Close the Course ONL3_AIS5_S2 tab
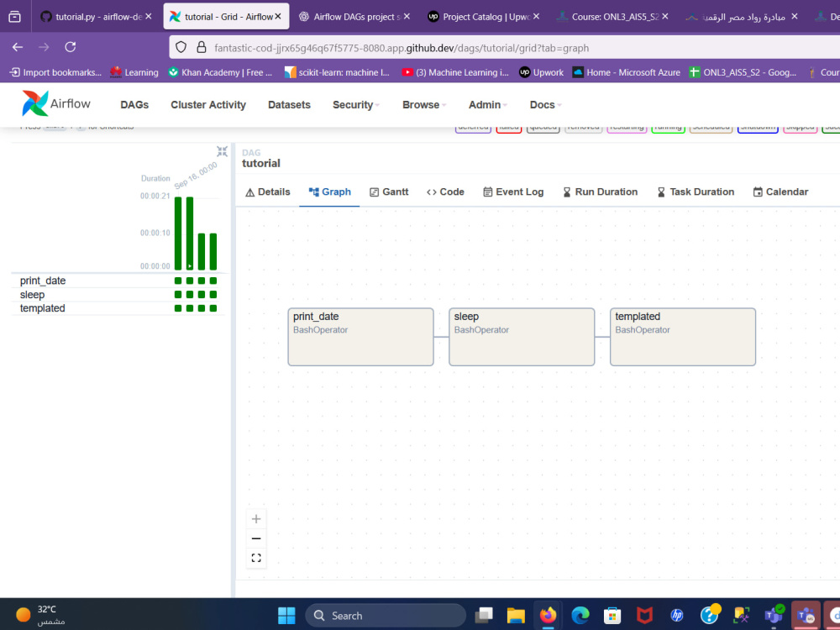840x630 pixels. pyautogui.click(x=664, y=17)
